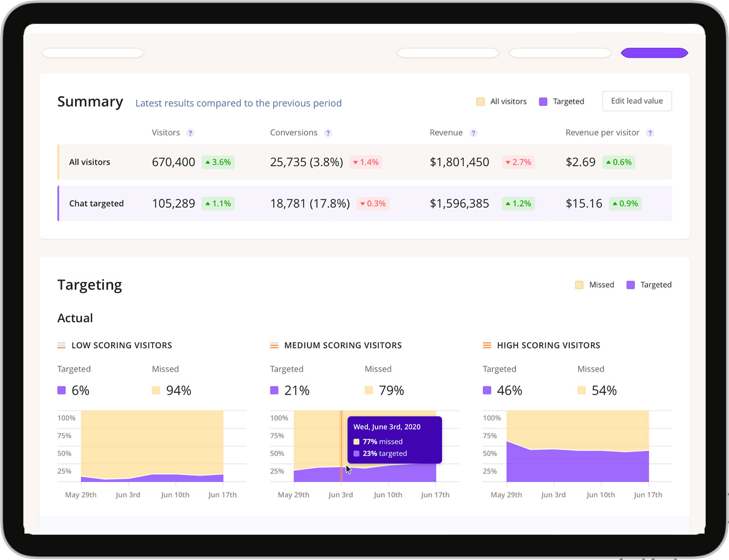The width and height of the screenshot is (729, 560).
Task: Click the High Scoring Visitors menu icon
Action: [x=487, y=345]
